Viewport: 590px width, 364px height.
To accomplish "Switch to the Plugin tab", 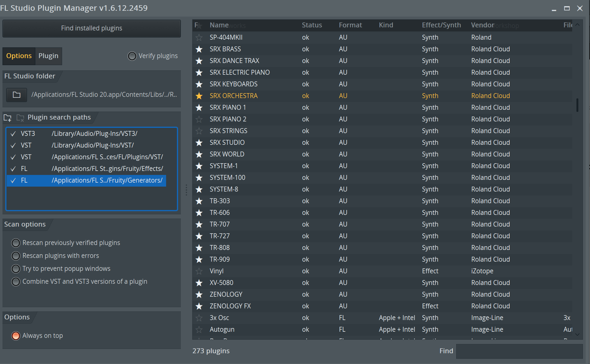I will (x=48, y=56).
